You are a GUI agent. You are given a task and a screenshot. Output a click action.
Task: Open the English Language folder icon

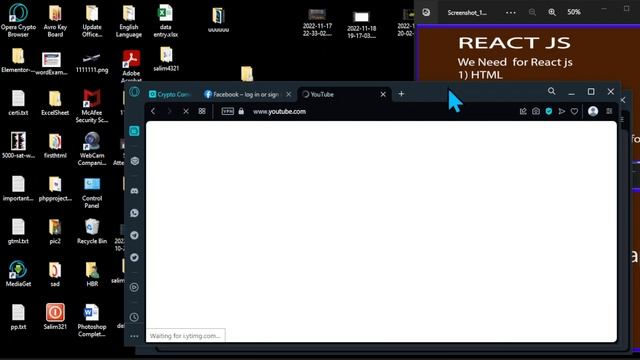click(x=129, y=21)
